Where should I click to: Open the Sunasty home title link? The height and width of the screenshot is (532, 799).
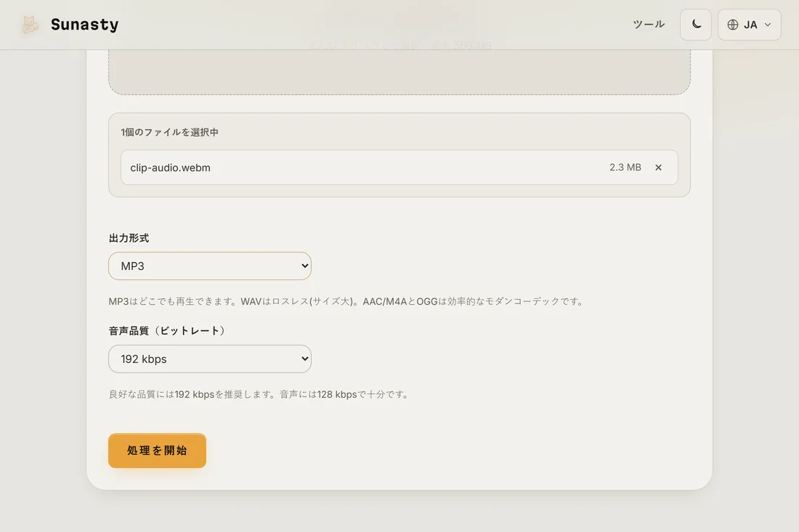[x=84, y=25]
